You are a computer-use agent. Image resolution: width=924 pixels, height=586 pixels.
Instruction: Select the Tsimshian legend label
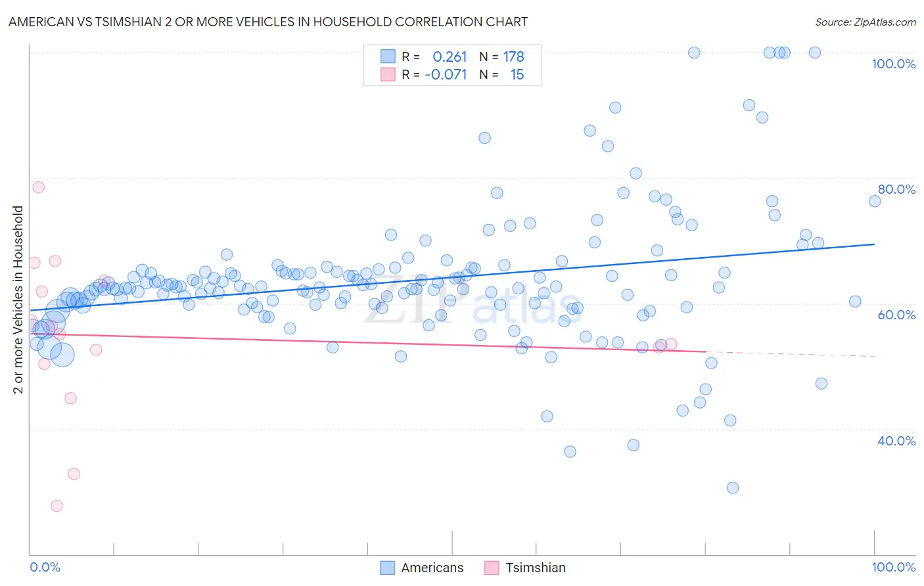(536, 568)
